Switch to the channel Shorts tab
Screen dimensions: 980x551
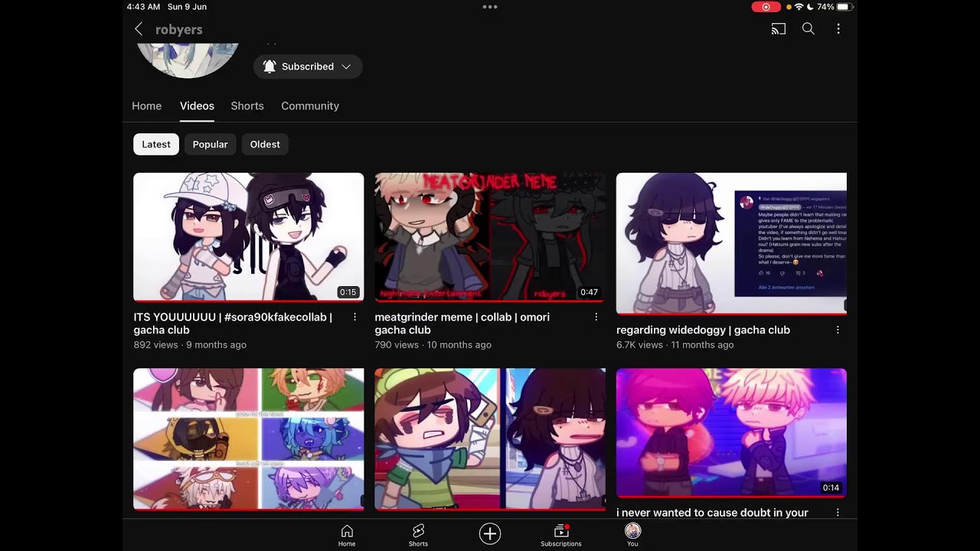247,106
